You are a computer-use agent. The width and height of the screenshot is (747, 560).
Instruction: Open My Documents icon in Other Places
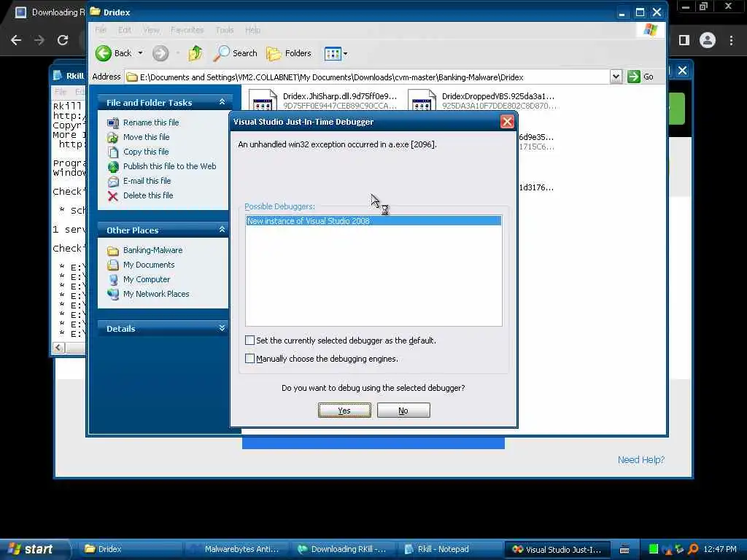tap(113, 265)
